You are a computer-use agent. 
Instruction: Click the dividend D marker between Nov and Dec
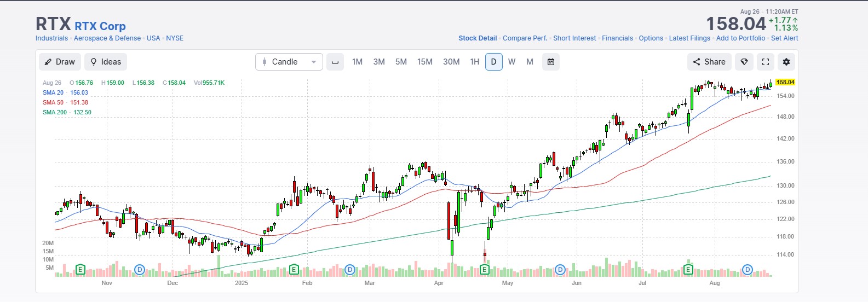pyautogui.click(x=140, y=269)
